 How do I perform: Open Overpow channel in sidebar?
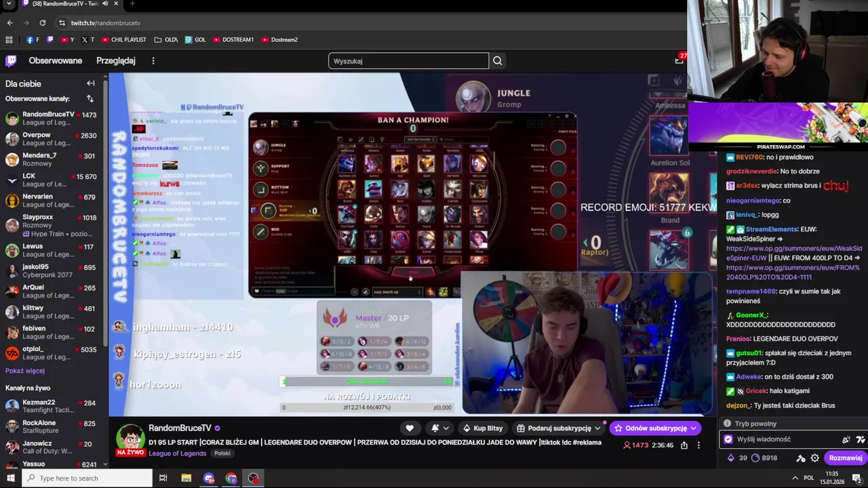coord(52,139)
